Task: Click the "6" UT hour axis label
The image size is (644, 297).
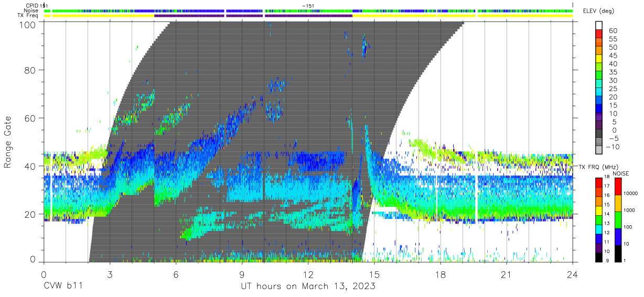Action: tap(176, 274)
